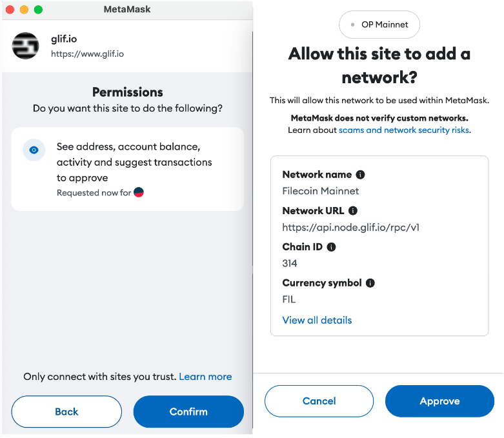Click the Network URL value text
This screenshot has width=504, height=438.
pyautogui.click(x=351, y=227)
